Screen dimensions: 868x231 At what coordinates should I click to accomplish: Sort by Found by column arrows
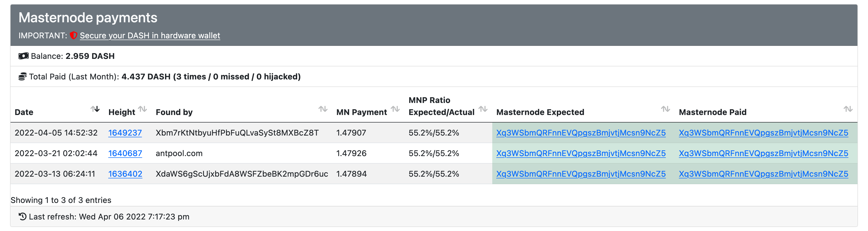point(323,109)
